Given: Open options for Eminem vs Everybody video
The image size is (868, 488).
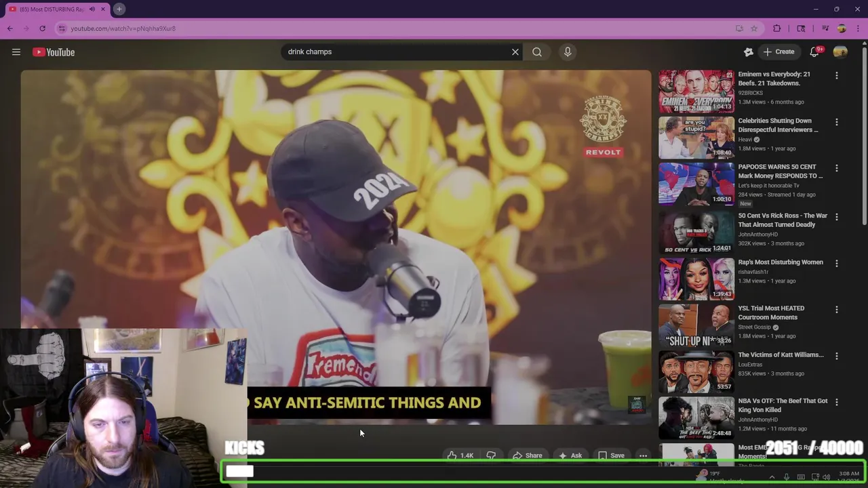Looking at the screenshot, I should click(x=836, y=76).
